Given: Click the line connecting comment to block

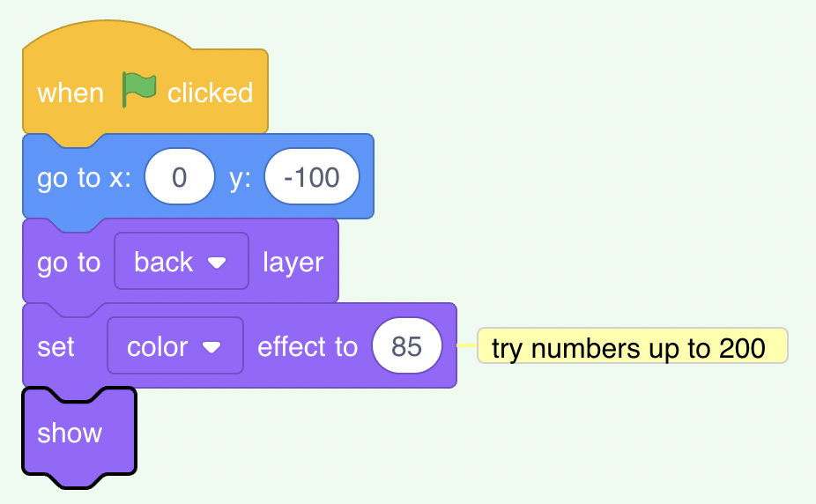Looking at the screenshot, I should click(x=467, y=345).
